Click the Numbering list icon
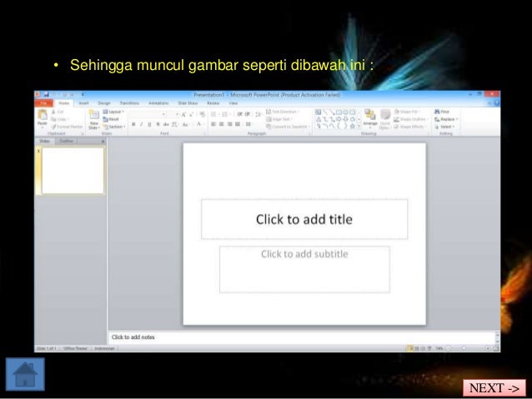The height and width of the screenshot is (399, 532). click(x=225, y=115)
